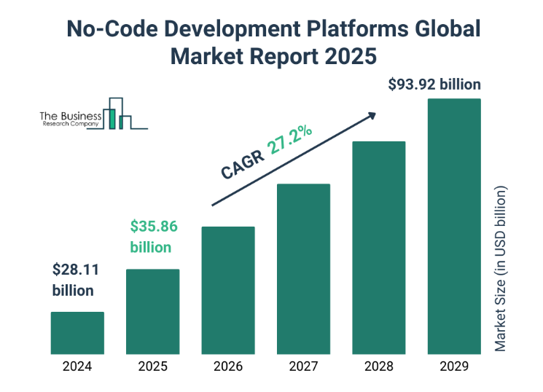
Task: Click the $28.11 billion value label
Action: [x=75, y=280]
